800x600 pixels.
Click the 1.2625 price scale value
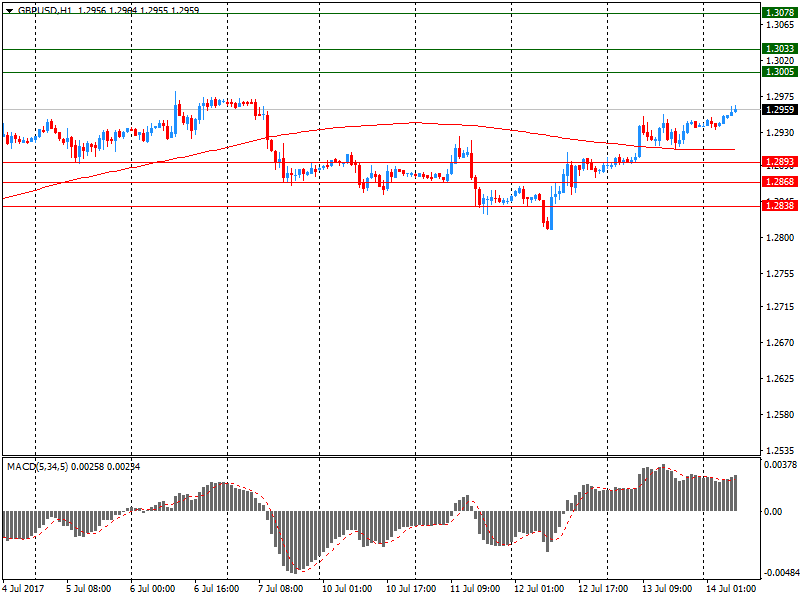tap(780, 379)
